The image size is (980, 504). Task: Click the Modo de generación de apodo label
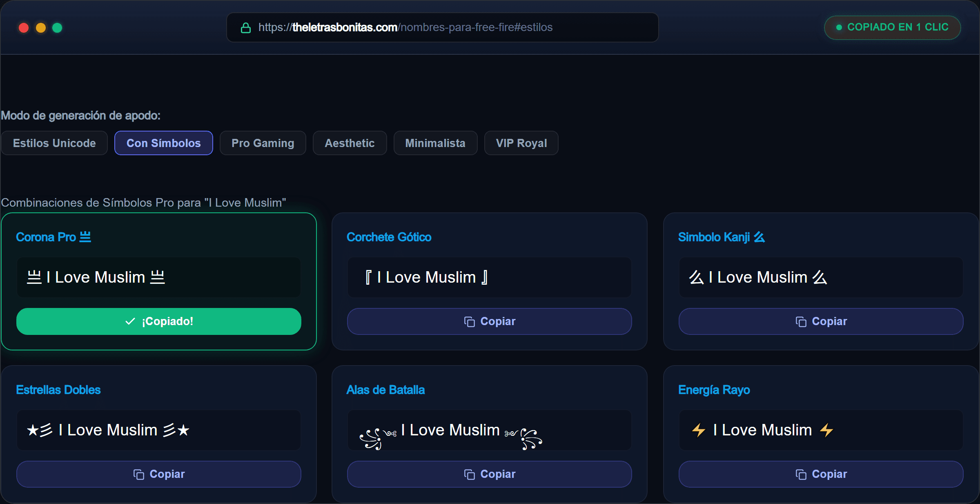81,116
